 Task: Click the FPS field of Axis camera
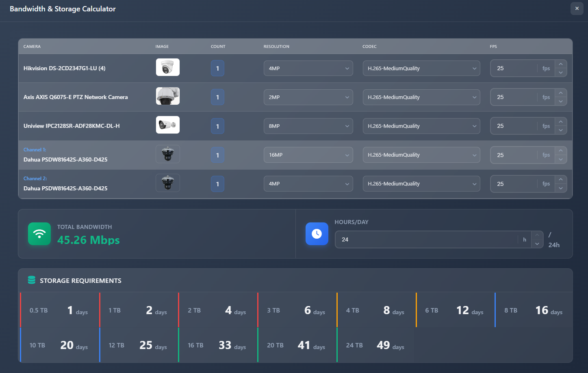tap(520, 97)
